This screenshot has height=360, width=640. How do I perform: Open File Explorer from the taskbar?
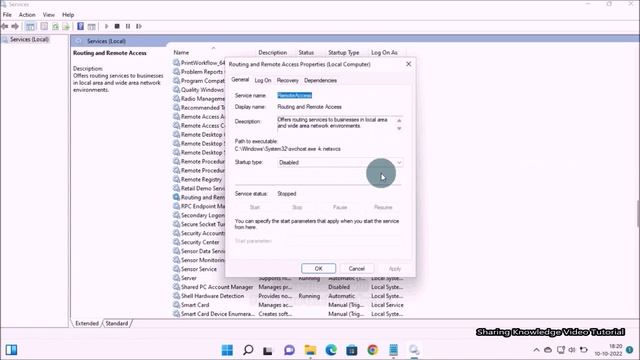point(310,350)
